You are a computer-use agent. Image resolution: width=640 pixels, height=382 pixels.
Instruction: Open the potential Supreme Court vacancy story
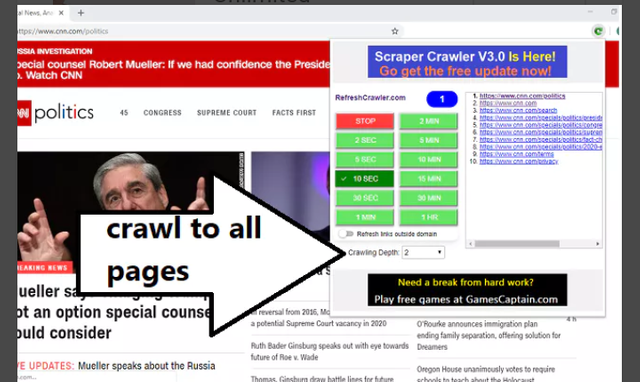click(318, 318)
